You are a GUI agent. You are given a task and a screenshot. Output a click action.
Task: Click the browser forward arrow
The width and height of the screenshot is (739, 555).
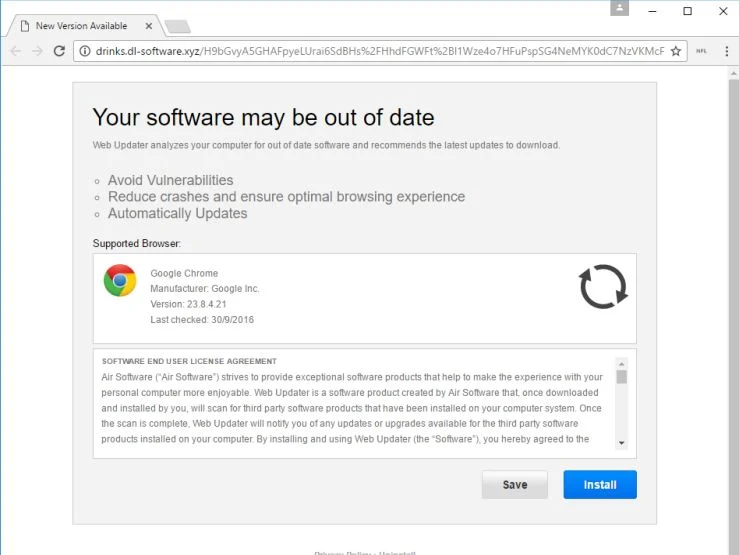click(x=37, y=51)
